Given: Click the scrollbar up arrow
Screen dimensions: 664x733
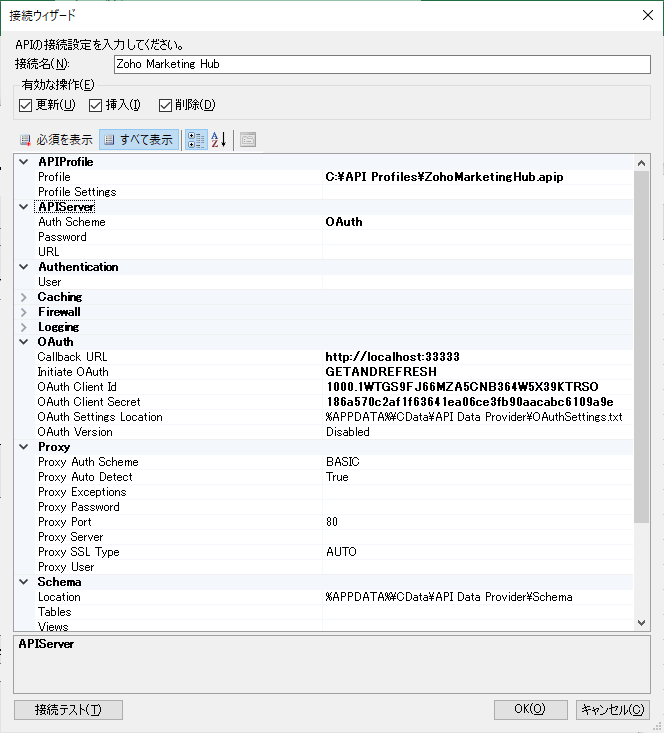Looking at the screenshot, I should [x=642, y=163].
